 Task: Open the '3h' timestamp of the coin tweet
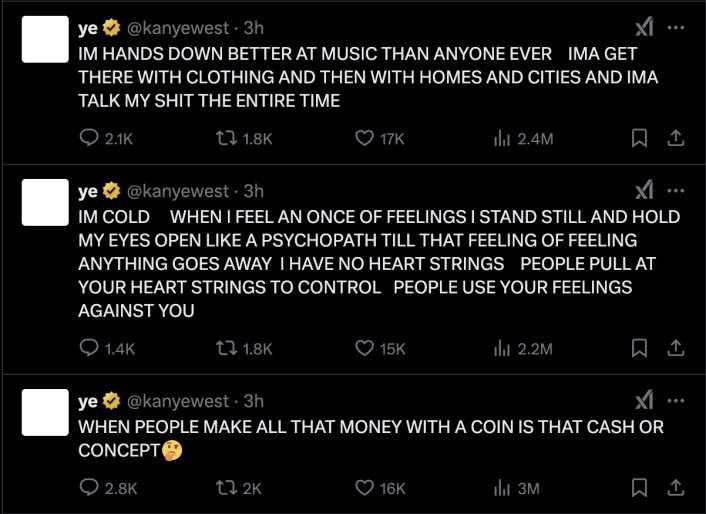[x=254, y=401]
